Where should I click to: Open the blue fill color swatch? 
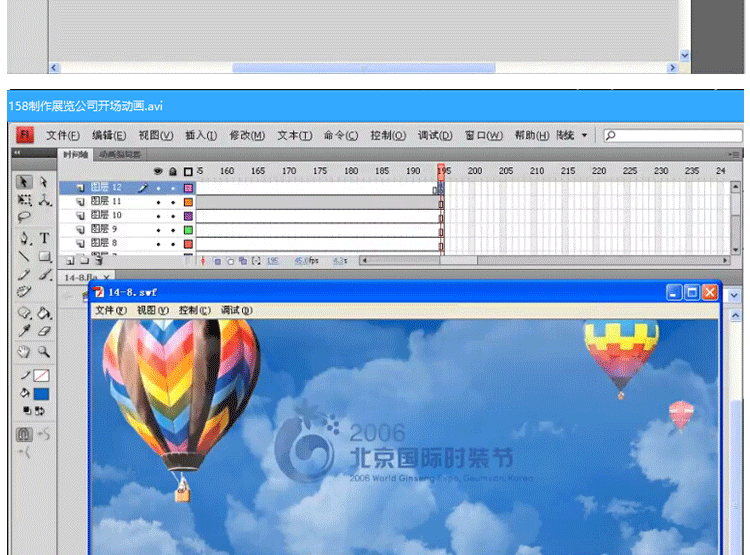42,394
